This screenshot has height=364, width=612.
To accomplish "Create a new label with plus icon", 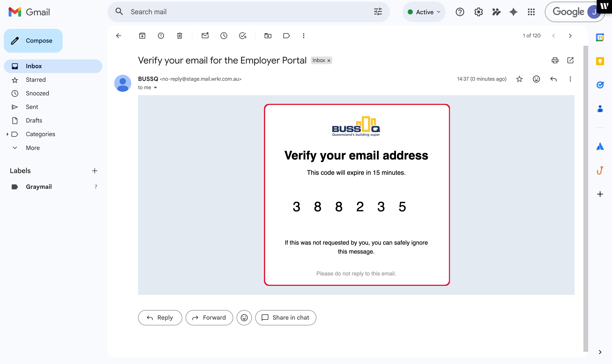I will click(x=95, y=171).
